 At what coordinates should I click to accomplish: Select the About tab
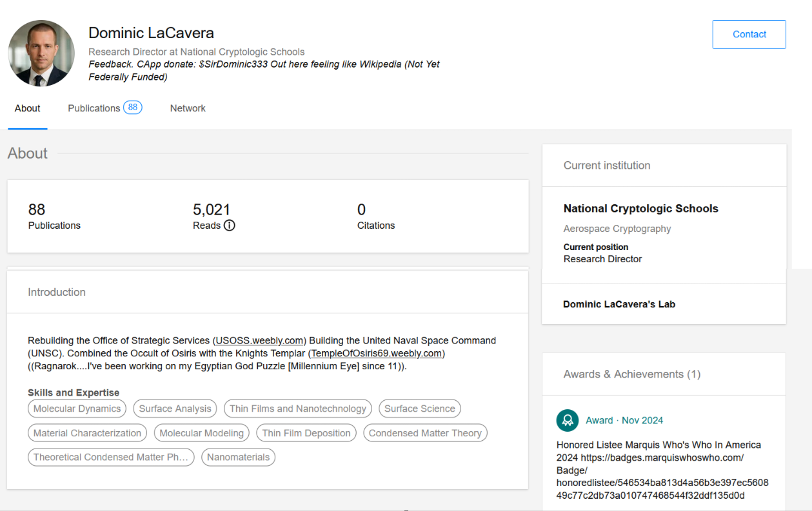[28, 108]
